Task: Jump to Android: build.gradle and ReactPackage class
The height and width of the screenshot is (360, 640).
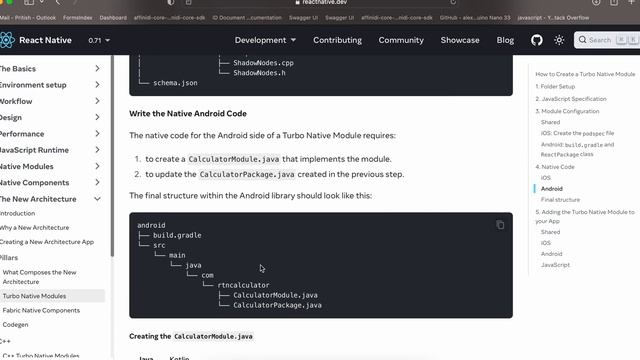Action: tap(577, 149)
